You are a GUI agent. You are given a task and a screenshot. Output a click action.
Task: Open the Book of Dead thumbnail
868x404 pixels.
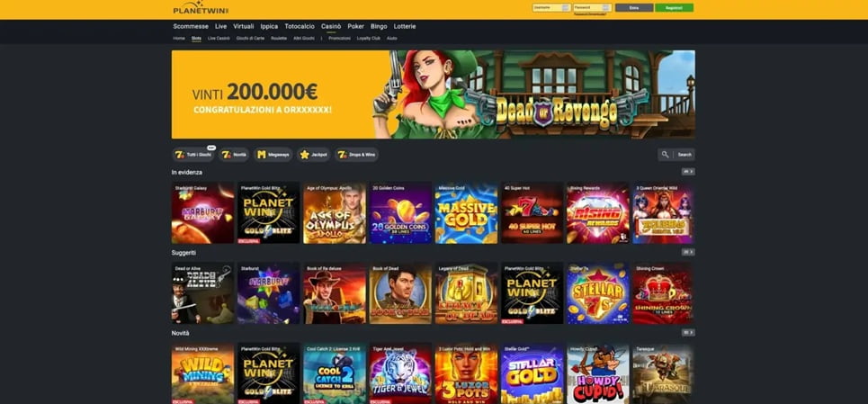pyautogui.click(x=400, y=293)
